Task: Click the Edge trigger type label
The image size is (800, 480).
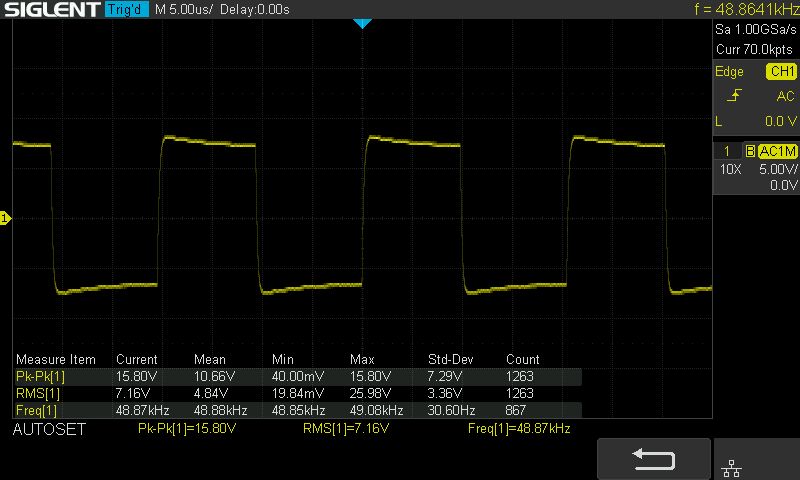Action: pyautogui.click(x=729, y=71)
